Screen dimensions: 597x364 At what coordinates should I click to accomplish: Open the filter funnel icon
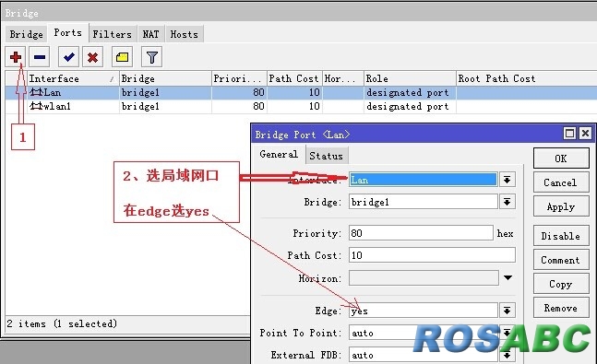(x=151, y=57)
